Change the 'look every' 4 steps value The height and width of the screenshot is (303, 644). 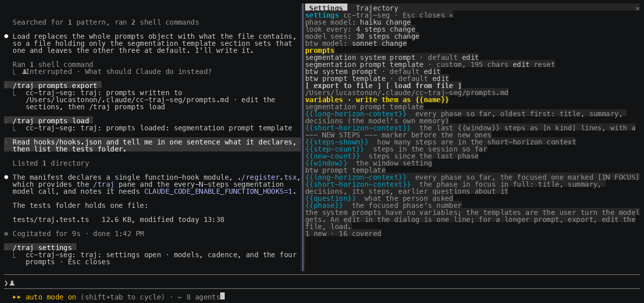coord(402,29)
